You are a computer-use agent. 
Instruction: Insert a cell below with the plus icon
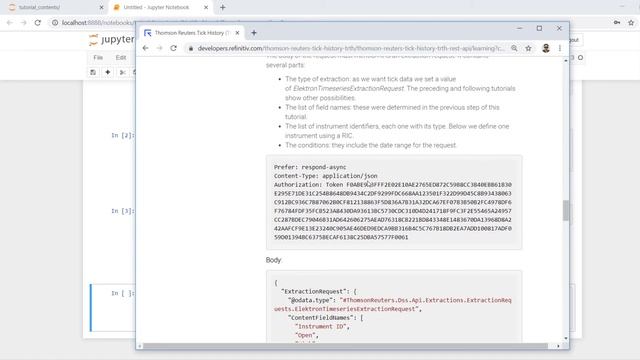[x=108, y=72]
